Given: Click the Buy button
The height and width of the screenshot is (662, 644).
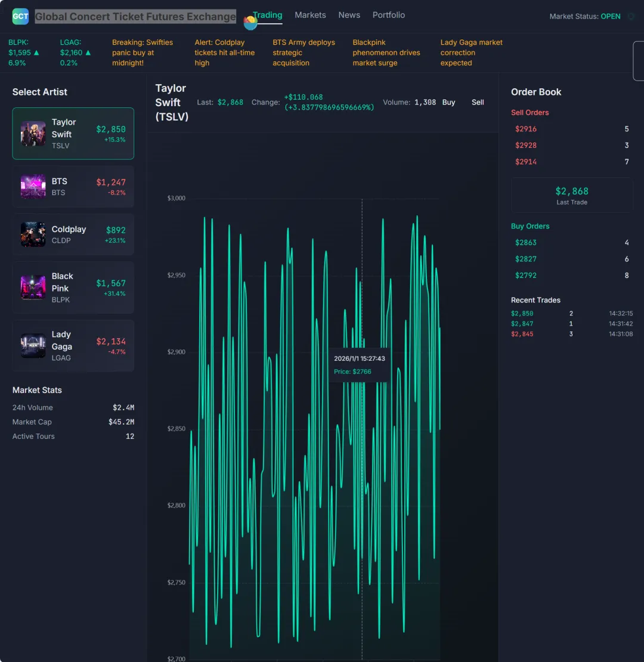Looking at the screenshot, I should point(448,102).
